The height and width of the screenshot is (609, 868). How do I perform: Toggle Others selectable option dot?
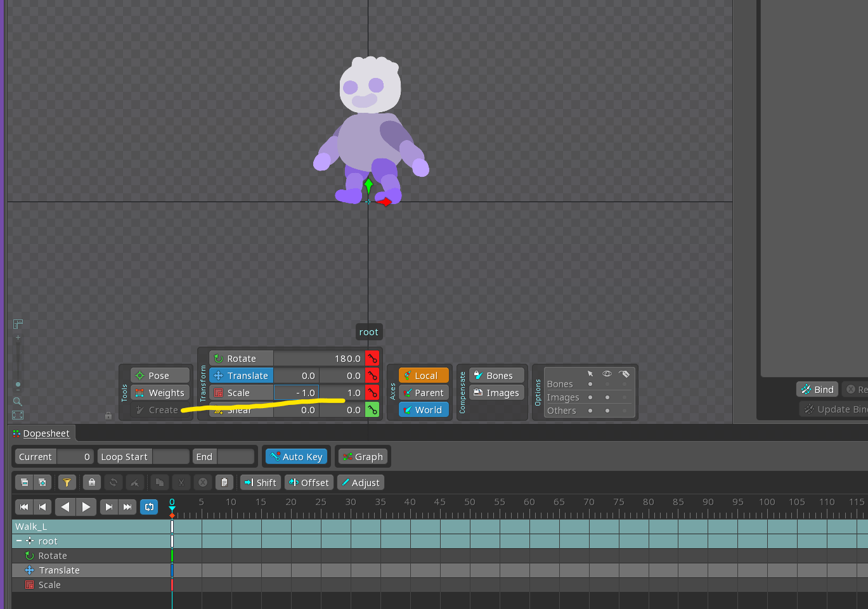click(x=590, y=411)
